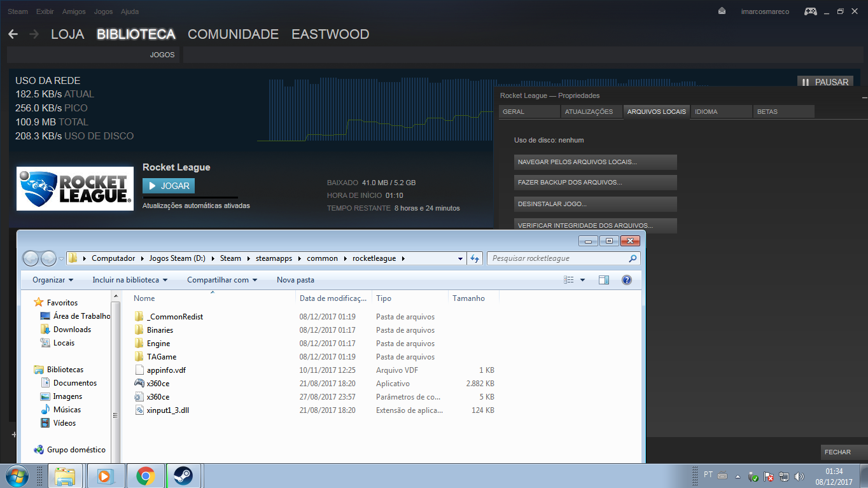
Task: Open the Amigos menu
Action: click(x=74, y=11)
